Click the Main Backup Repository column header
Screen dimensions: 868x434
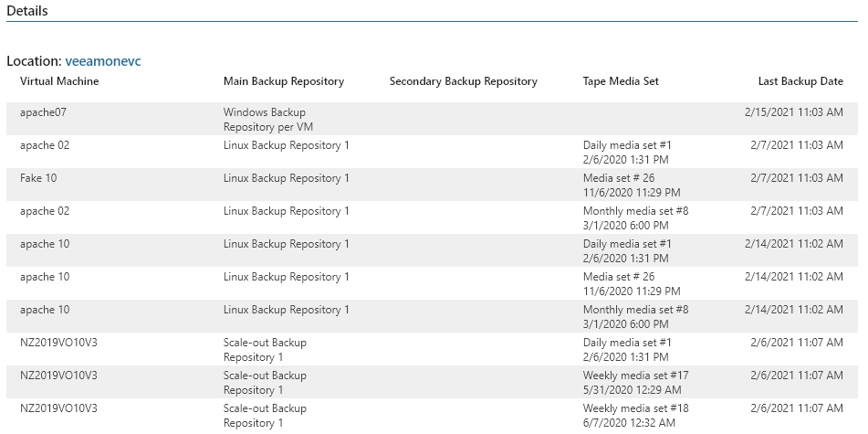[x=283, y=81]
